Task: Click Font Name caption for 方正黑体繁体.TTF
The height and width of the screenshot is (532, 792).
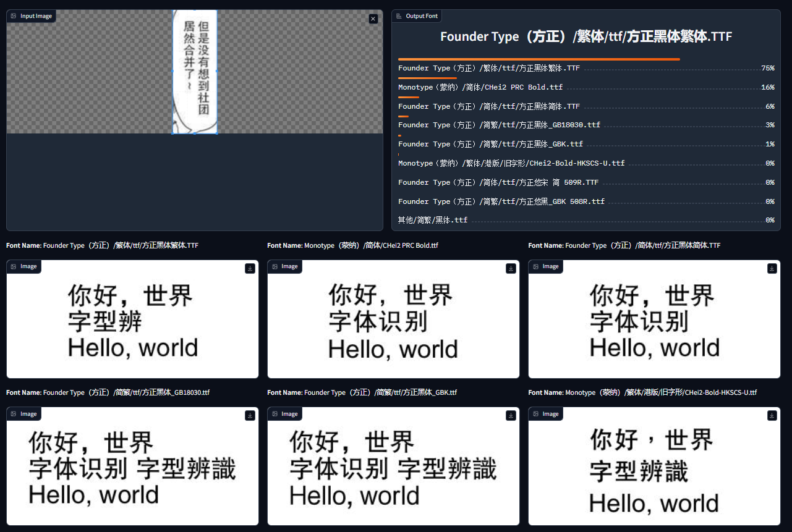Action: pyautogui.click(x=102, y=245)
